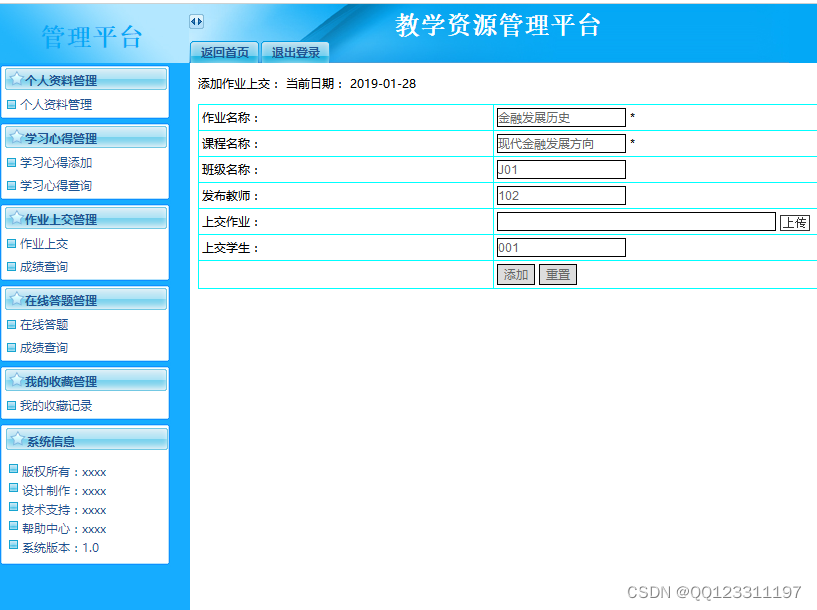Screen dimensions: 817x610
Task: Click the 管理平台 logo text
Action: tap(92, 37)
